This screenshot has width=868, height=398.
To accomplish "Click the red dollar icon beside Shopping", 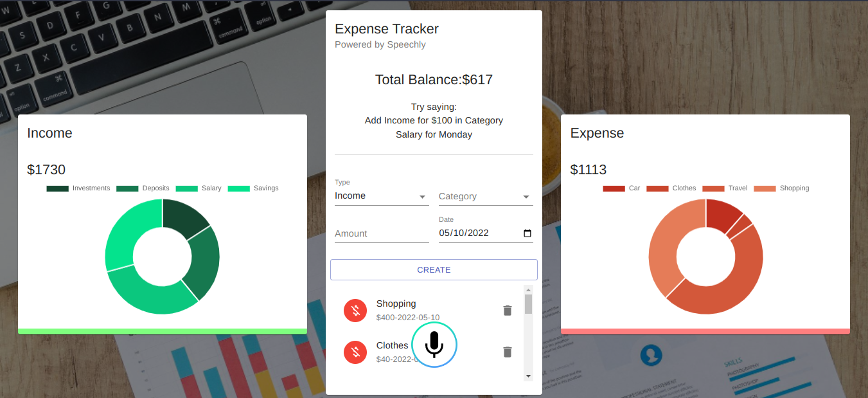I will click(355, 310).
